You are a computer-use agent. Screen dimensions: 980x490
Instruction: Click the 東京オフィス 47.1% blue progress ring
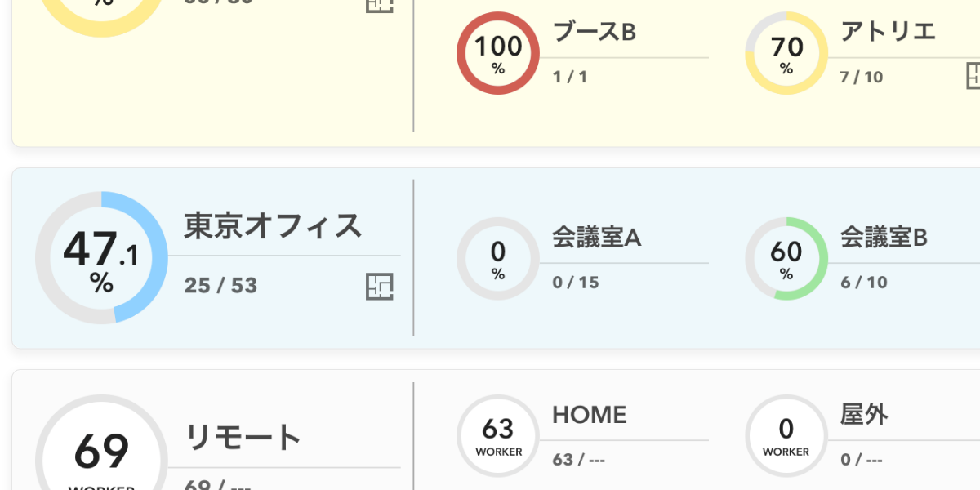101,258
